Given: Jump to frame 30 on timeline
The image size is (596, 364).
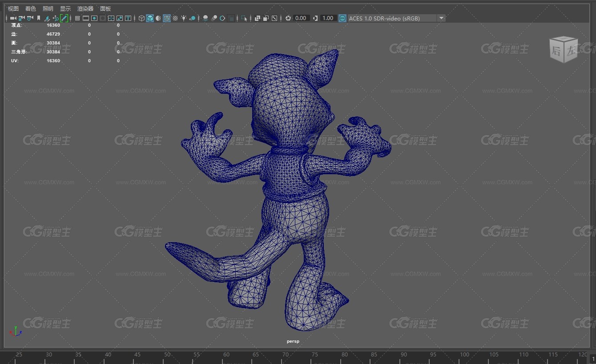Looking at the screenshot, I should click(48, 354).
